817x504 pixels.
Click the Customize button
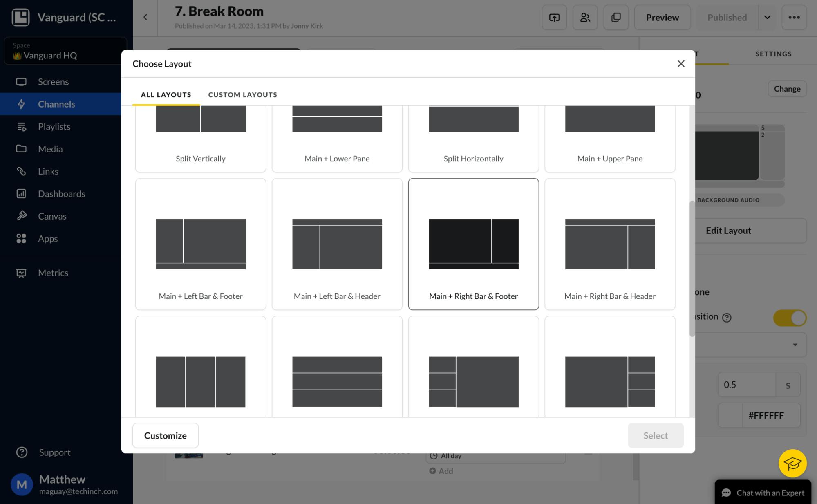165,435
